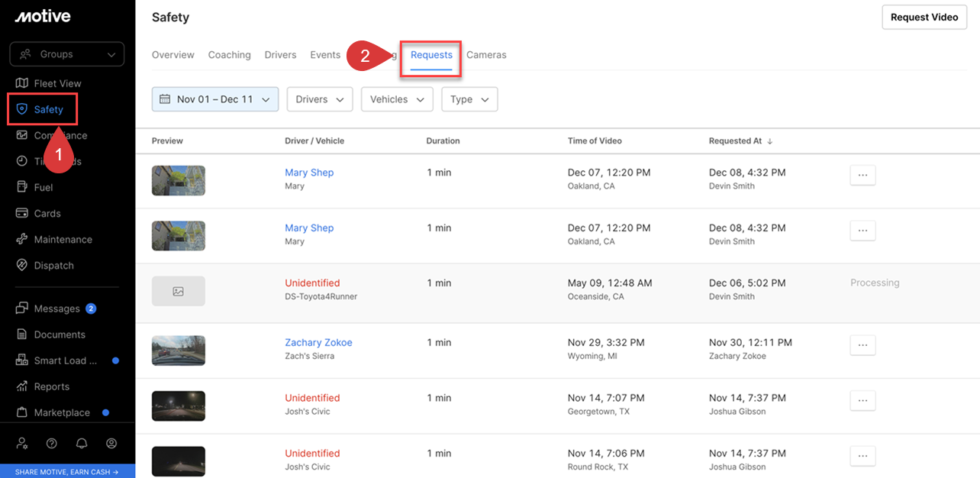This screenshot has width=980, height=478.
Task: Open the profile account icon
Action: (111, 443)
